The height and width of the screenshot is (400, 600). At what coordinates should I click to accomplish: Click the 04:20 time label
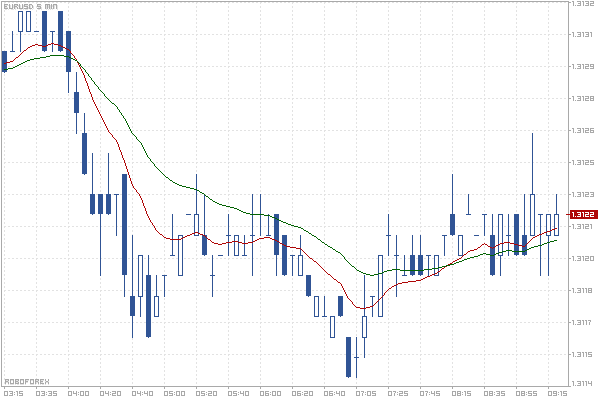pyautogui.click(x=110, y=393)
